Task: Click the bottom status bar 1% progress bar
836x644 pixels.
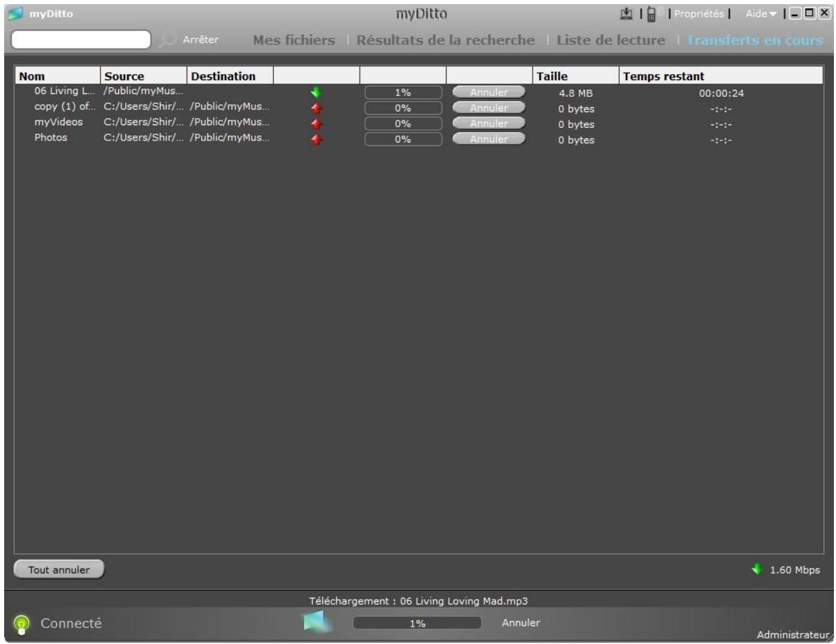Action: pos(417,623)
